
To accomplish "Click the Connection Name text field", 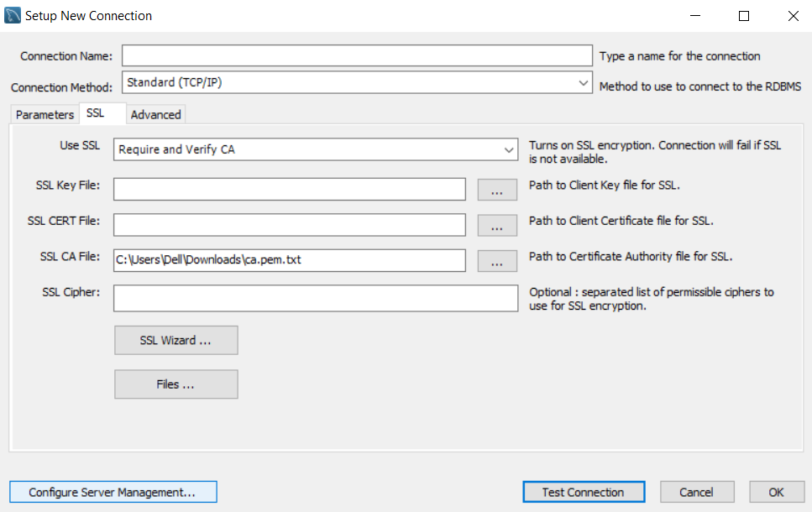I will pos(357,55).
